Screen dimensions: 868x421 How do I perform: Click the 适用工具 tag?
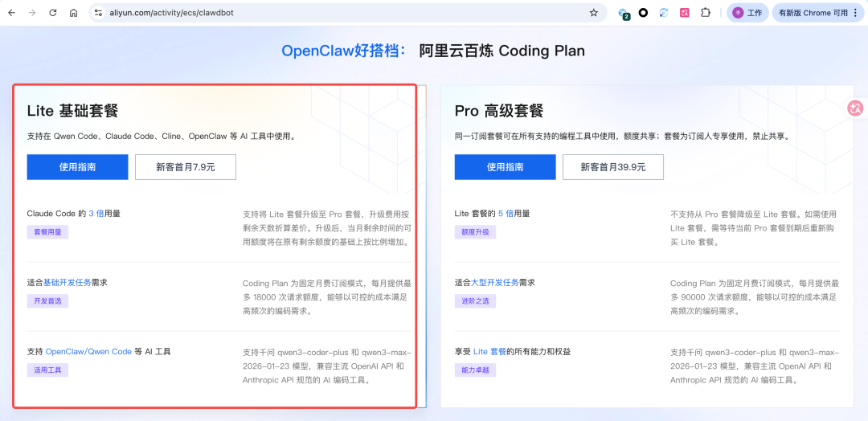click(x=47, y=370)
